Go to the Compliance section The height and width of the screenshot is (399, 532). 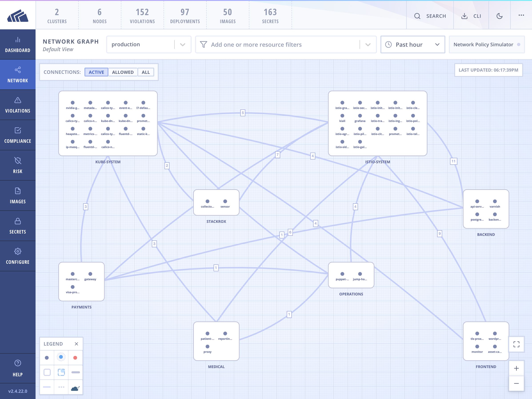click(x=18, y=135)
